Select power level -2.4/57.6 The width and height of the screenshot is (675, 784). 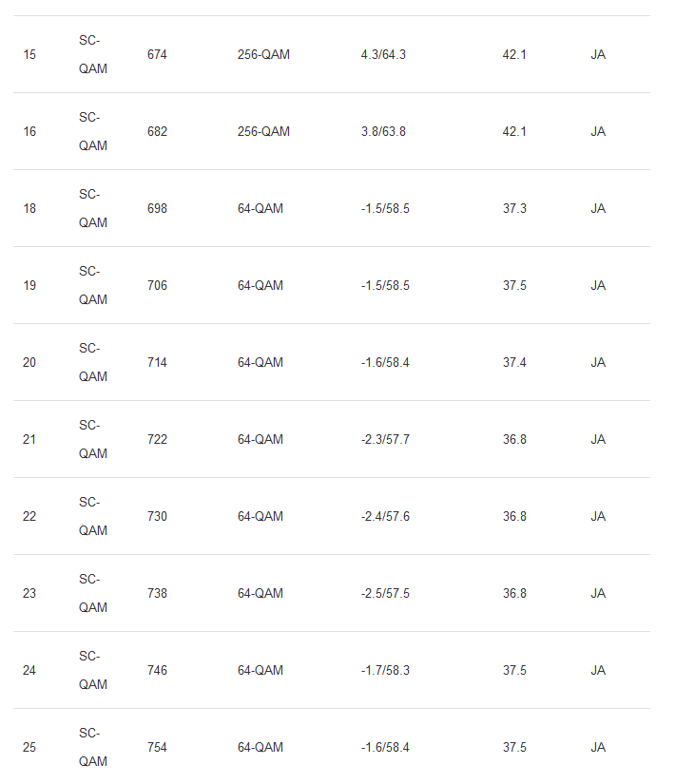[x=385, y=517]
